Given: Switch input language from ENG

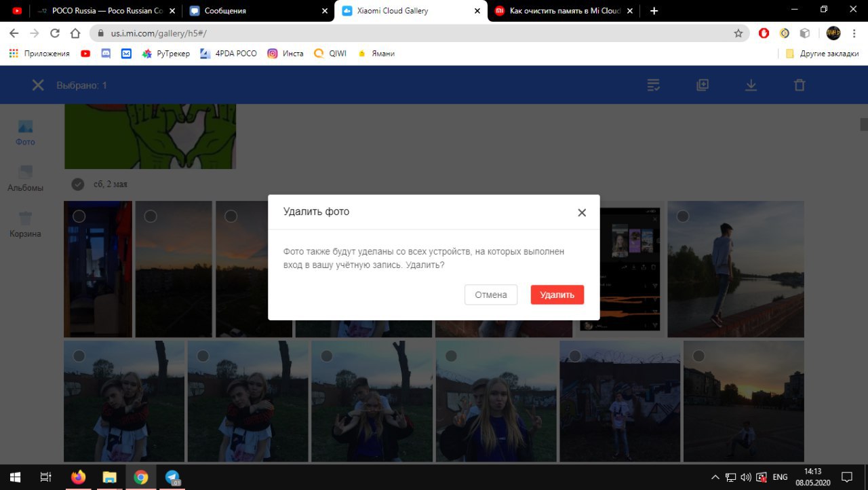Looking at the screenshot, I should (781, 477).
